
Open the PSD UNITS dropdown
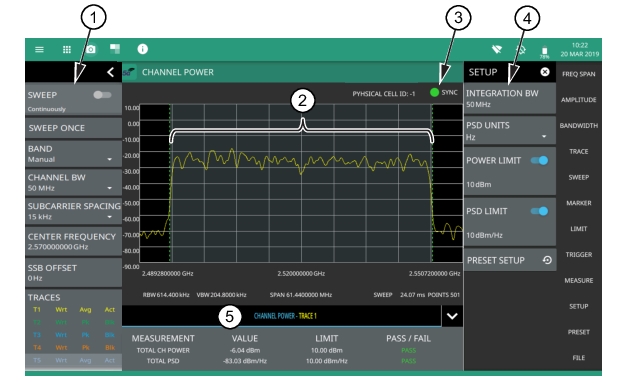(x=510, y=131)
